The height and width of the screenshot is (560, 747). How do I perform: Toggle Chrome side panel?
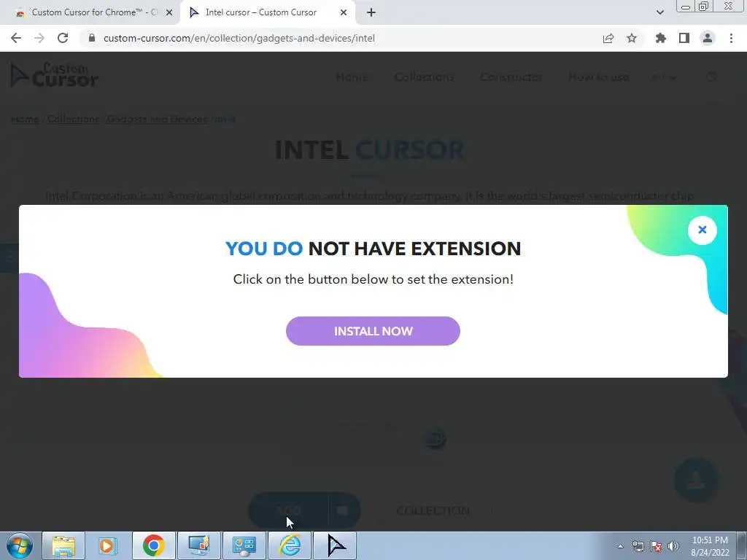684,38
